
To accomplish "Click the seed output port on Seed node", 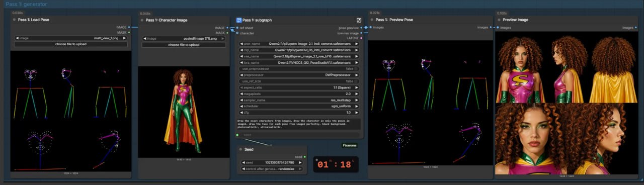I will [305, 157].
